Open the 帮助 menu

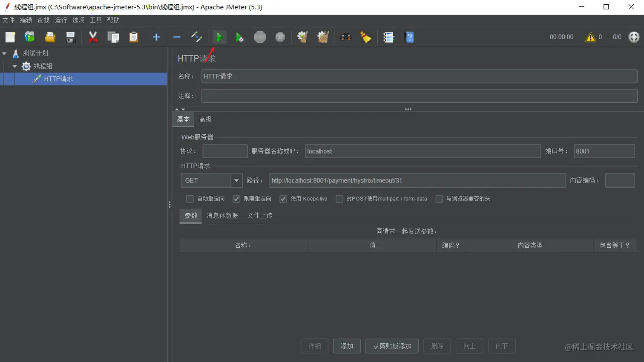113,20
